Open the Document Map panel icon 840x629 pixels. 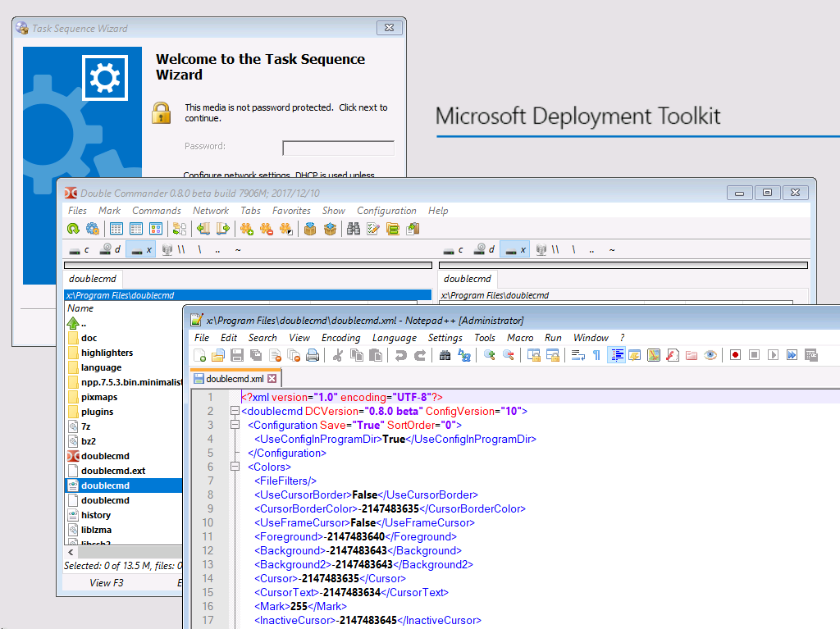654,355
